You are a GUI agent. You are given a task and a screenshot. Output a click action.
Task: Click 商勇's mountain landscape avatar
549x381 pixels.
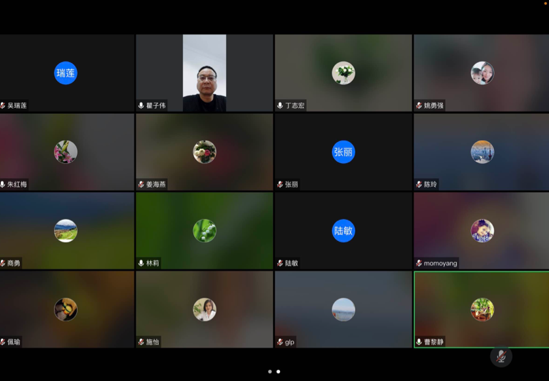tap(66, 231)
